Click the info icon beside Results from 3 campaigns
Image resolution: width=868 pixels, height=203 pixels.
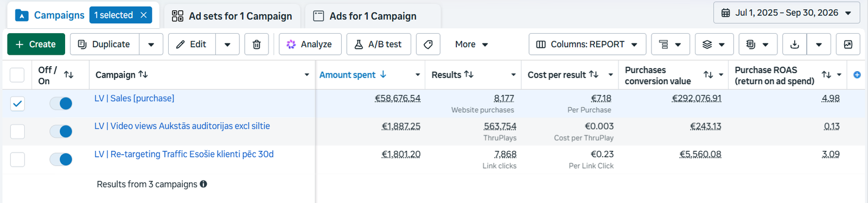tap(203, 184)
